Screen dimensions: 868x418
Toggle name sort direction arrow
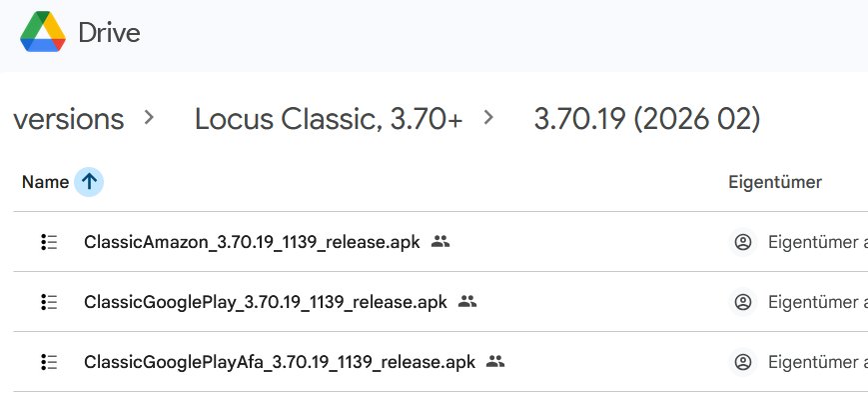tap(89, 182)
